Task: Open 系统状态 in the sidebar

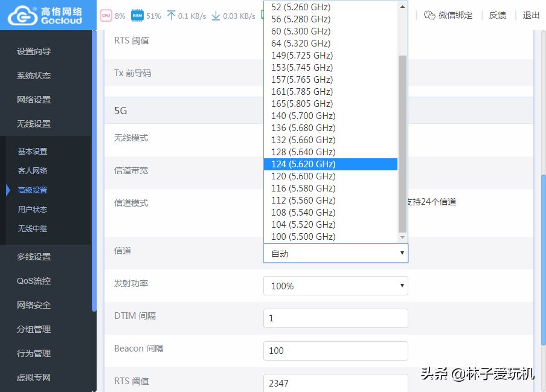Action: [x=34, y=75]
